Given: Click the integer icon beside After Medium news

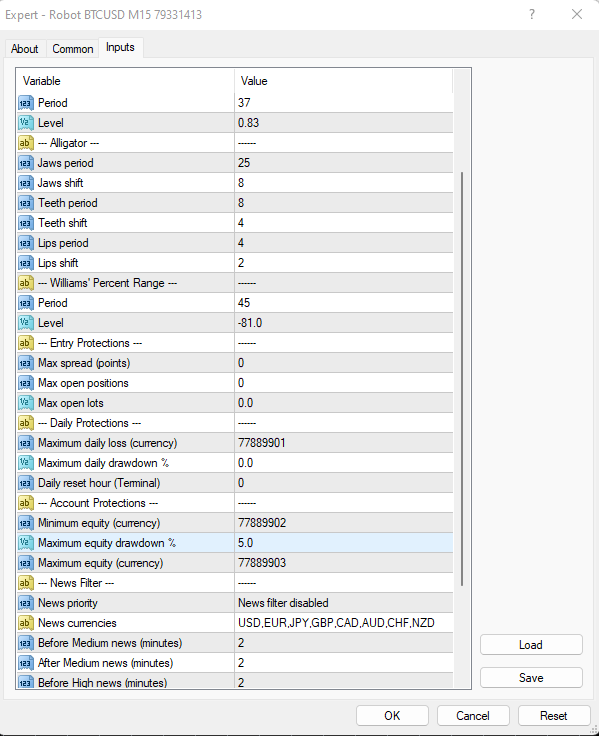Looking at the screenshot, I should pyautogui.click(x=26, y=663).
